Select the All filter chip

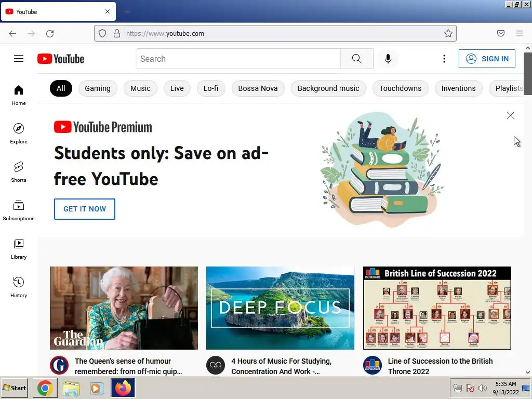61,88
